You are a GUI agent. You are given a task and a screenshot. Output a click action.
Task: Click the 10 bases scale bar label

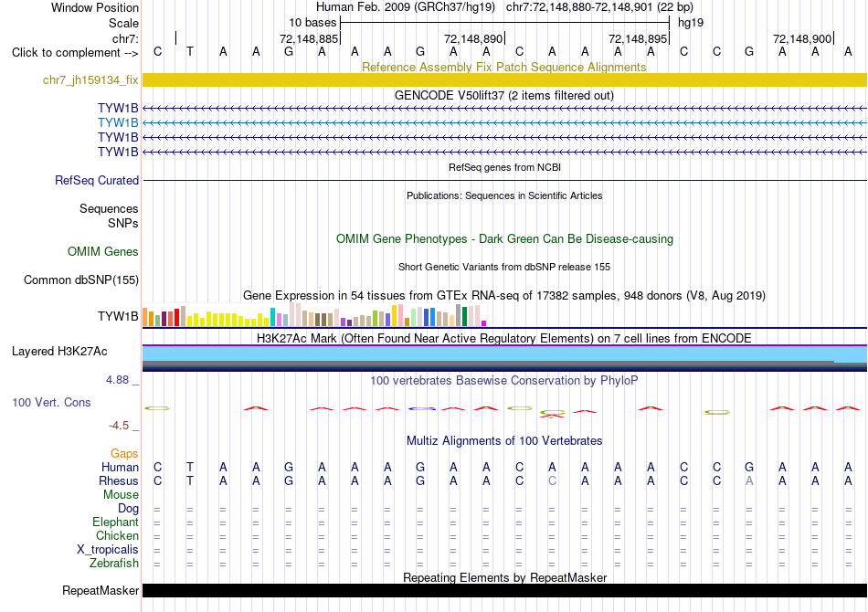[312, 23]
